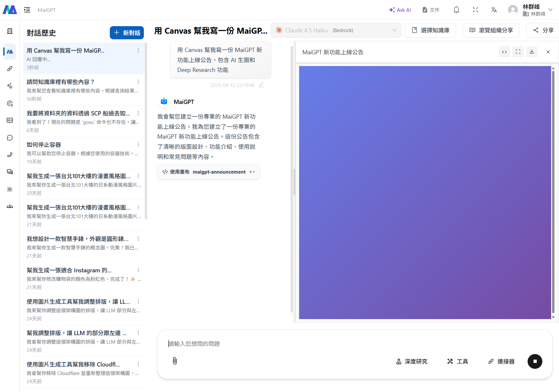Viewport: 559px width, 392px height.
Task: Open the settings gear icon in sidebar
Action: (x=9, y=103)
